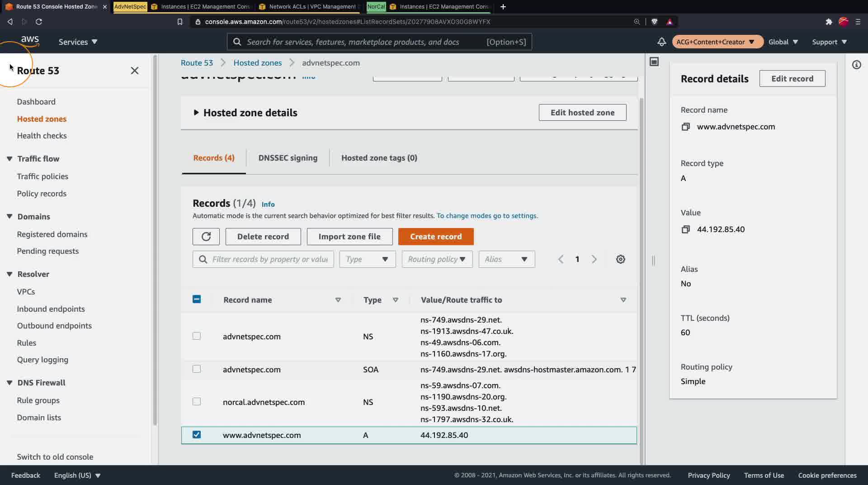Go to previous records page

[561, 259]
